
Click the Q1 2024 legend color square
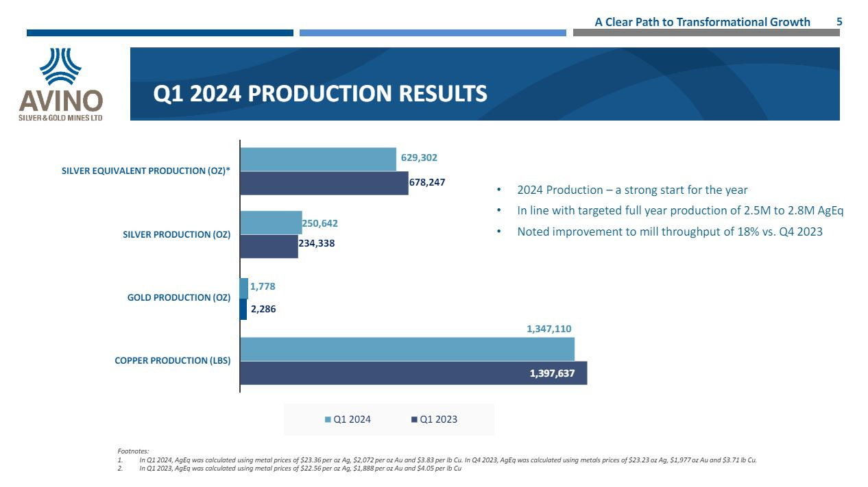pyautogui.click(x=328, y=420)
